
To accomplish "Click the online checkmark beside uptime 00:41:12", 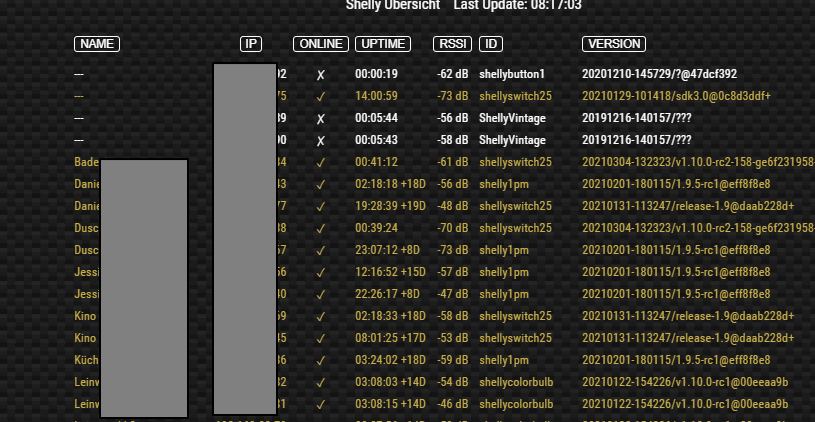I will pos(321,163).
